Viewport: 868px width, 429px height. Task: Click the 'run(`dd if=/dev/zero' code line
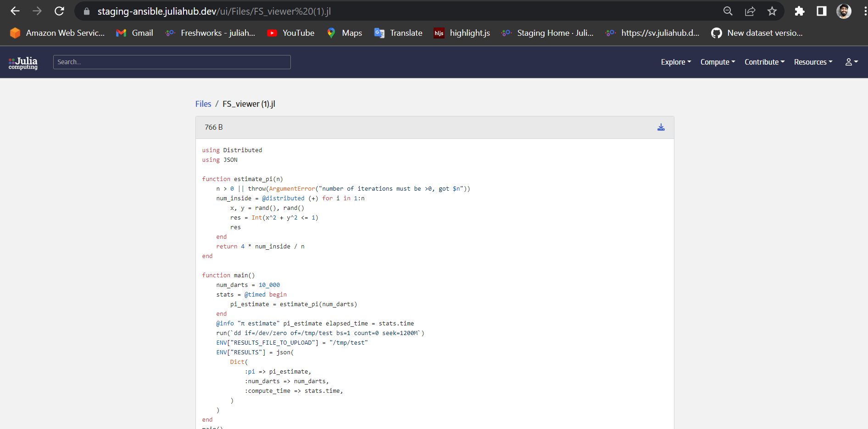pos(320,333)
